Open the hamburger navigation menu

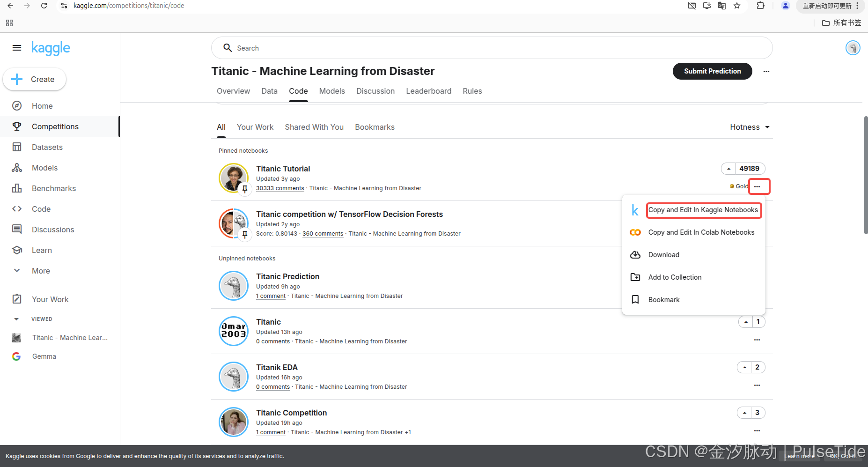point(17,48)
